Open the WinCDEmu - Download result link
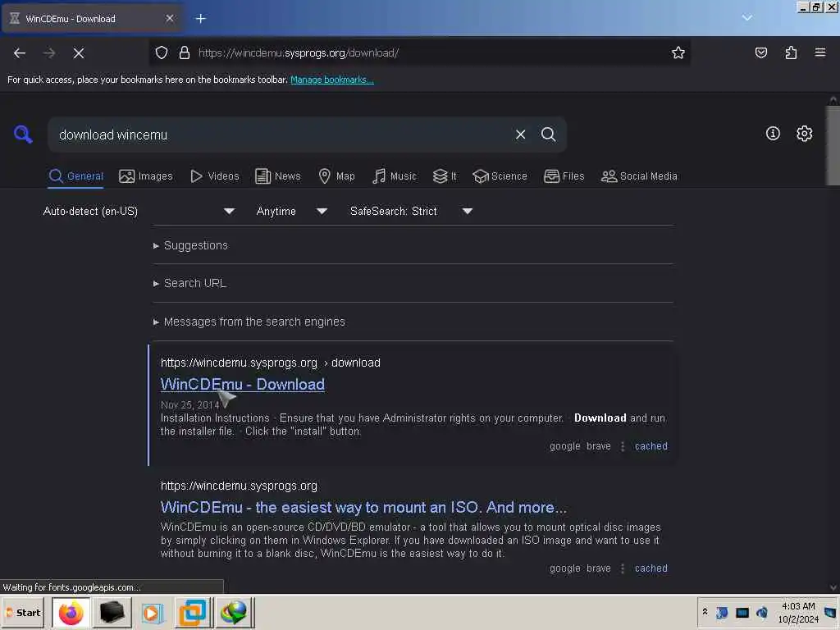This screenshot has height=630, width=840. click(x=243, y=385)
